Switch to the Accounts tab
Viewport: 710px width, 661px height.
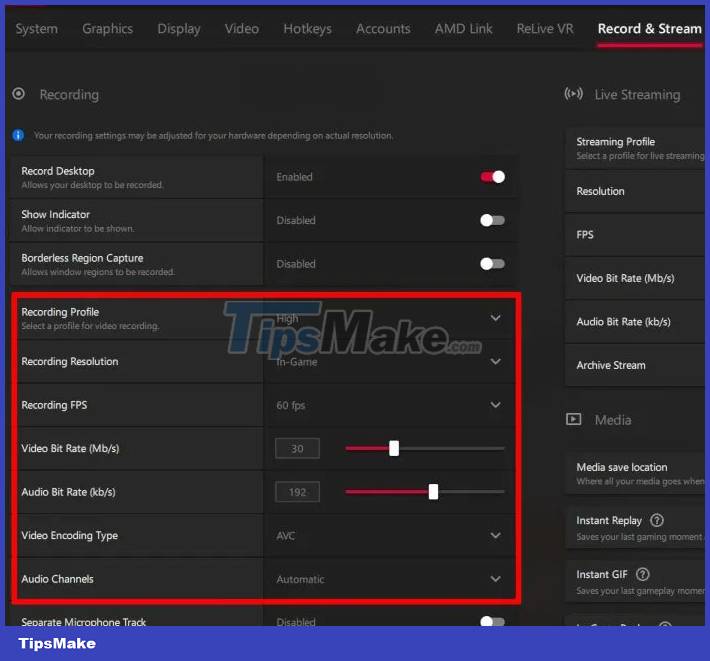[383, 29]
